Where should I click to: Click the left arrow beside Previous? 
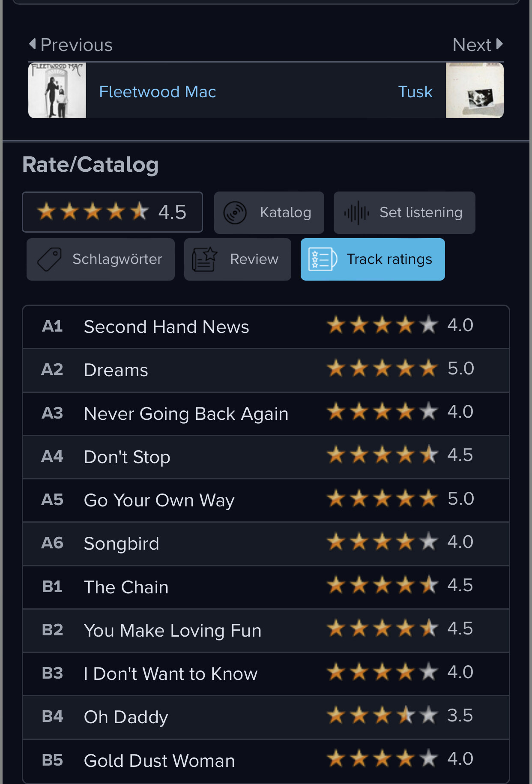point(33,44)
